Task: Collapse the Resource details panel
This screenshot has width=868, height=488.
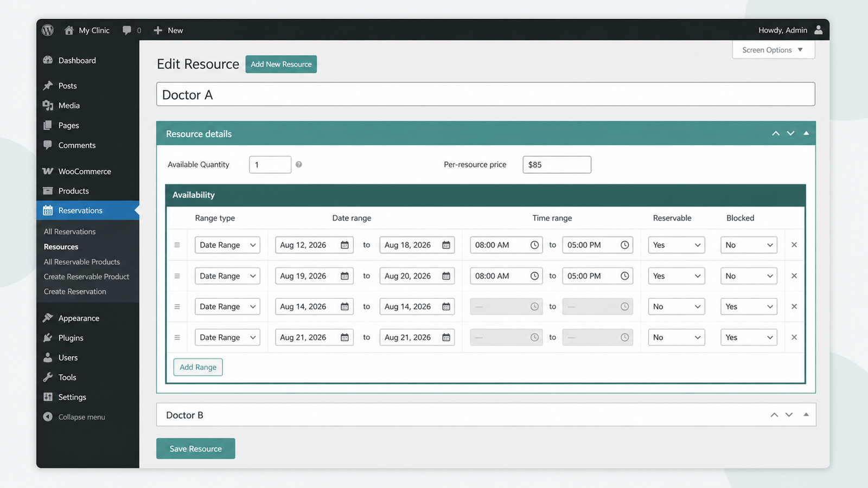Action: point(806,133)
